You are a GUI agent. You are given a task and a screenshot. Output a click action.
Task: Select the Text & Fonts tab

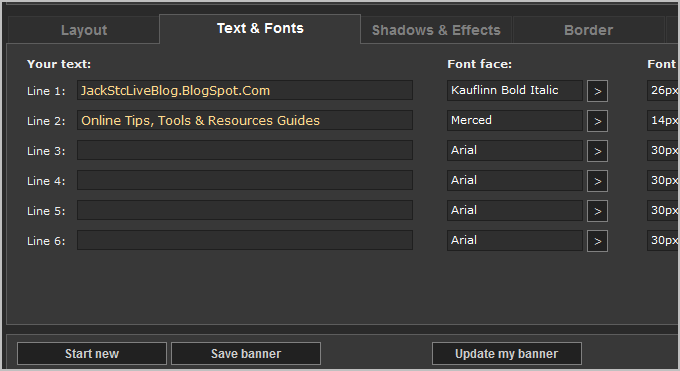point(260,29)
